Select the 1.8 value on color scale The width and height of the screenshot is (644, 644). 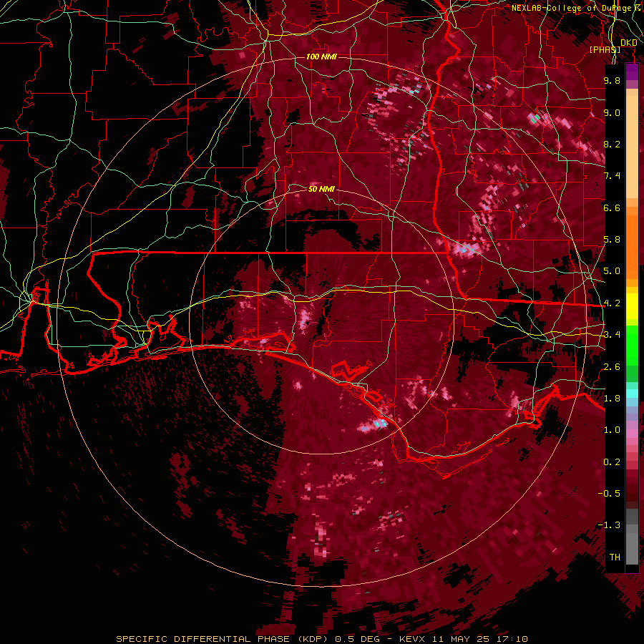pos(612,399)
